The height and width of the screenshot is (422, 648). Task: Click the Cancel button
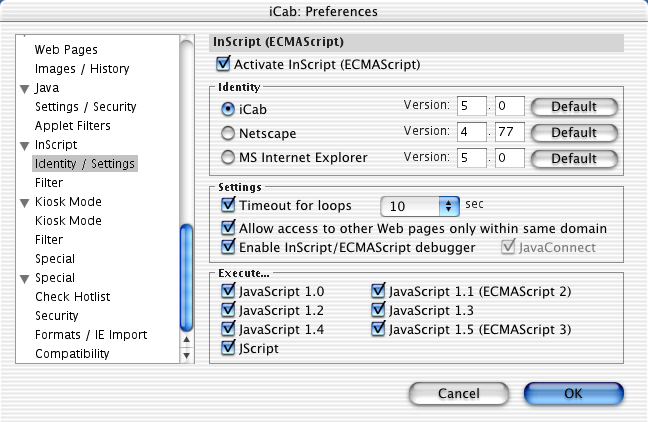point(459,393)
